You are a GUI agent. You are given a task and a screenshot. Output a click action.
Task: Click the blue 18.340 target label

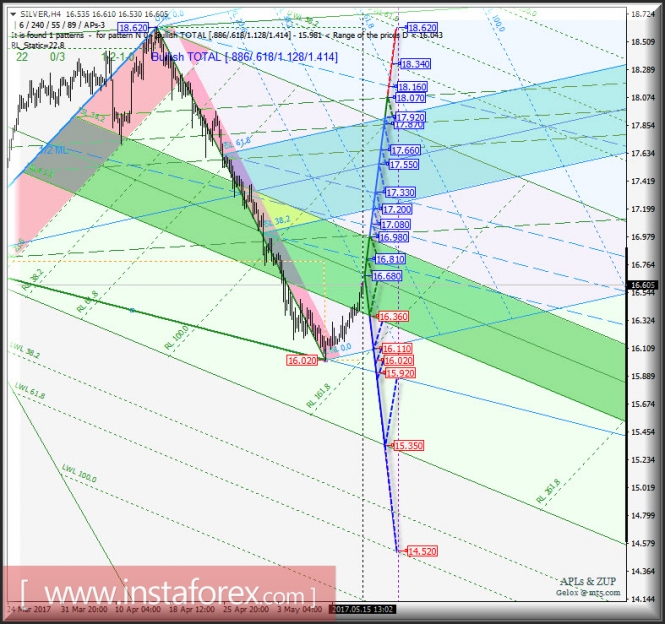pos(415,64)
